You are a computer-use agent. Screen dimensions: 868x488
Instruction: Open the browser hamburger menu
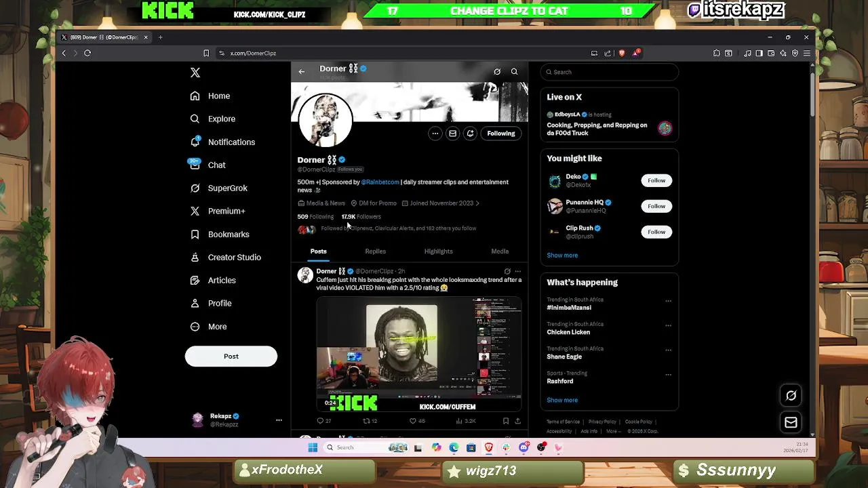[807, 53]
